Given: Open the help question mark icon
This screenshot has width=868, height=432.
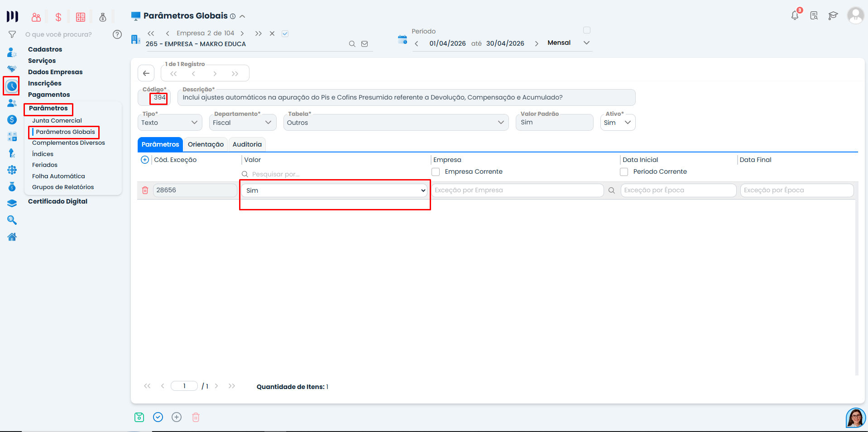Looking at the screenshot, I should [117, 34].
